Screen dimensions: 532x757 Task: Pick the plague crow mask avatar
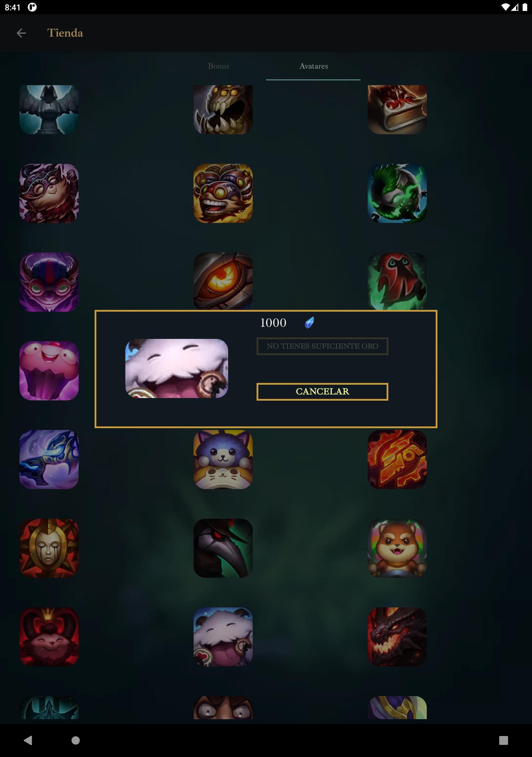pyautogui.click(x=223, y=548)
